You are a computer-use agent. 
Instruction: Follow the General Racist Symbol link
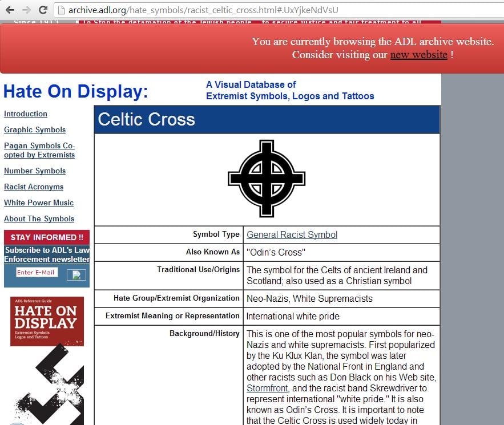pyautogui.click(x=292, y=235)
